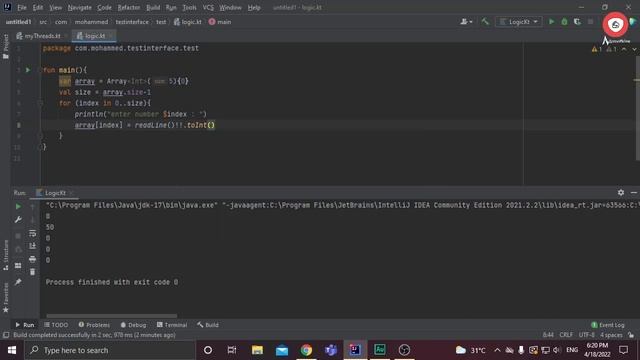Screen dimensions: 640x360
Task: Open Run panel settings gear
Action: 621,192
